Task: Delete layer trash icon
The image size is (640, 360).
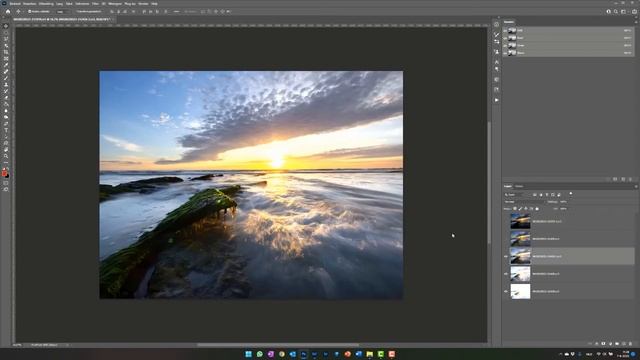Action: [631, 343]
